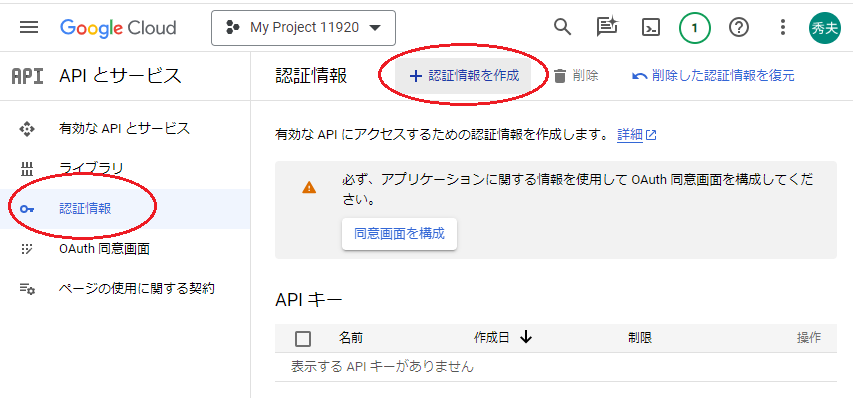
Task: Open the Gemini AI chat icon
Action: coord(607,27)
